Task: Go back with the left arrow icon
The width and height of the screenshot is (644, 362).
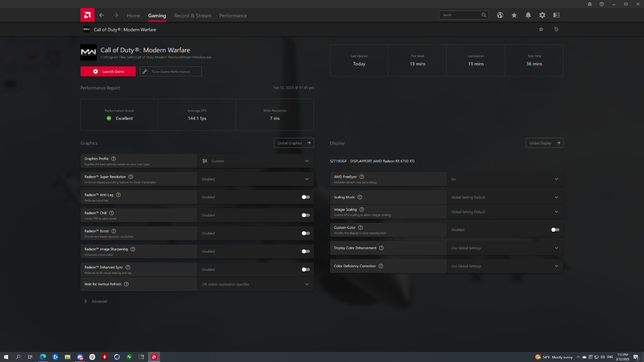Action: coord(101,15)
